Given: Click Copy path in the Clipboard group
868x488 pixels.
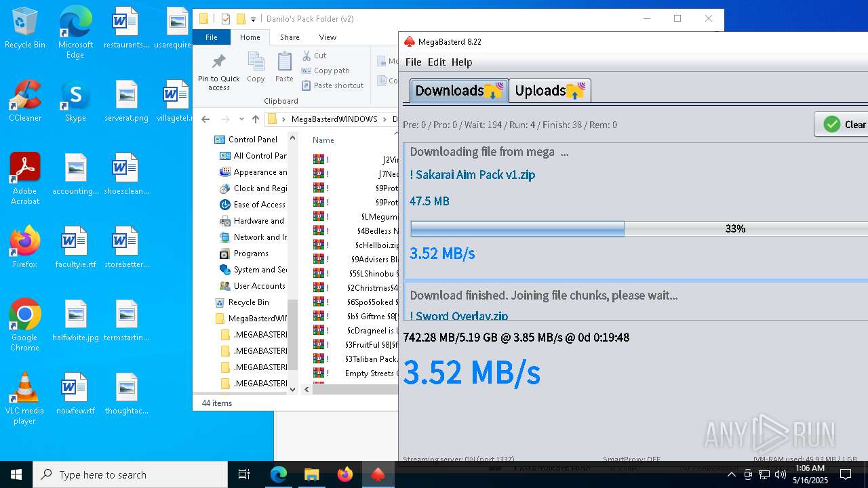Looking at the screenshot, I should coord(325,70).
